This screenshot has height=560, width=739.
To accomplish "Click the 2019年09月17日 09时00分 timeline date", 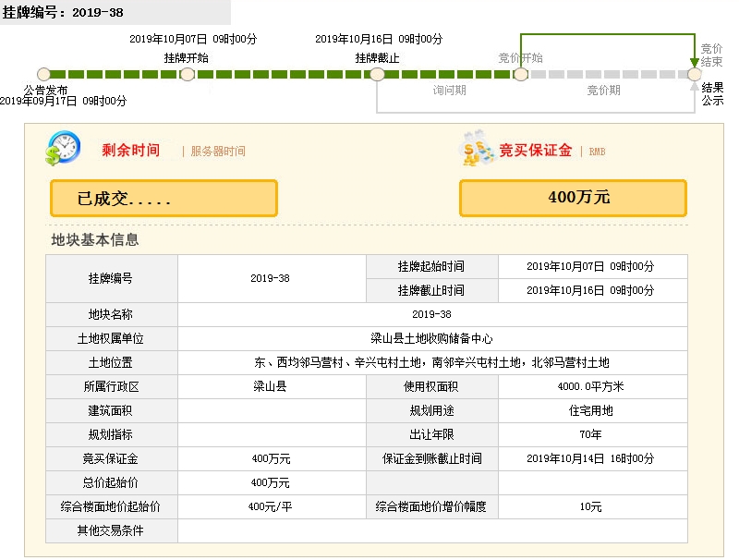I will [63, 101].
